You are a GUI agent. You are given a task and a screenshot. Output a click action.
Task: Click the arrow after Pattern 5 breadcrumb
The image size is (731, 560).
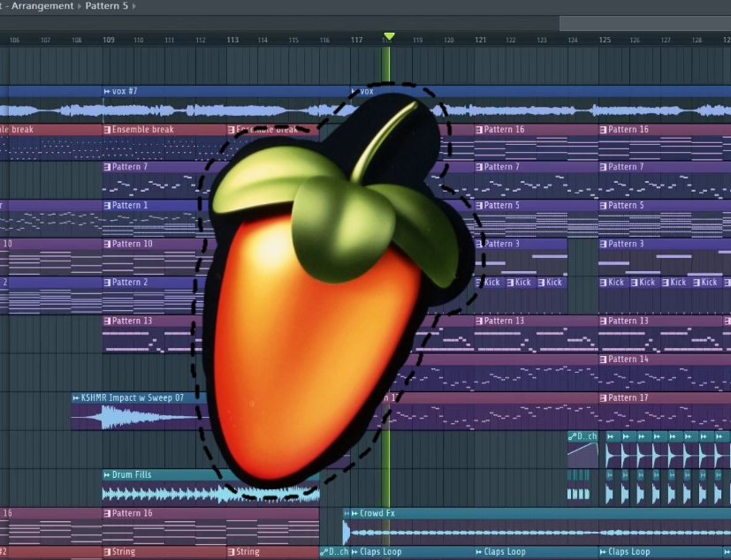click(134, 6)
